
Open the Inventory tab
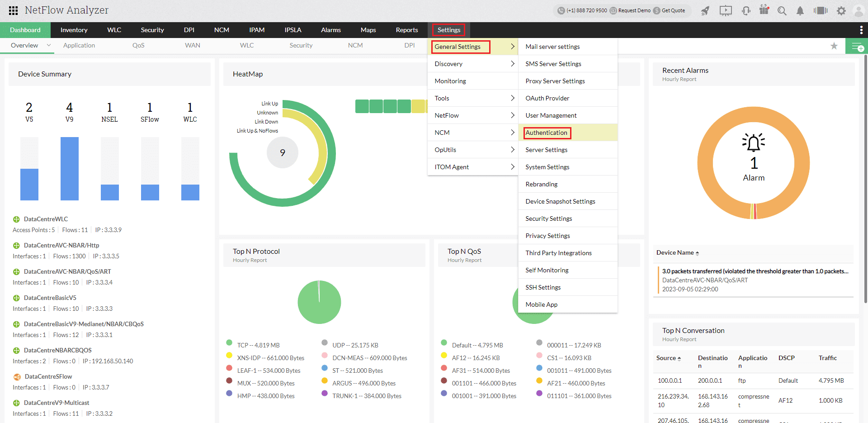pyautogui.click(x=74, y=30)
